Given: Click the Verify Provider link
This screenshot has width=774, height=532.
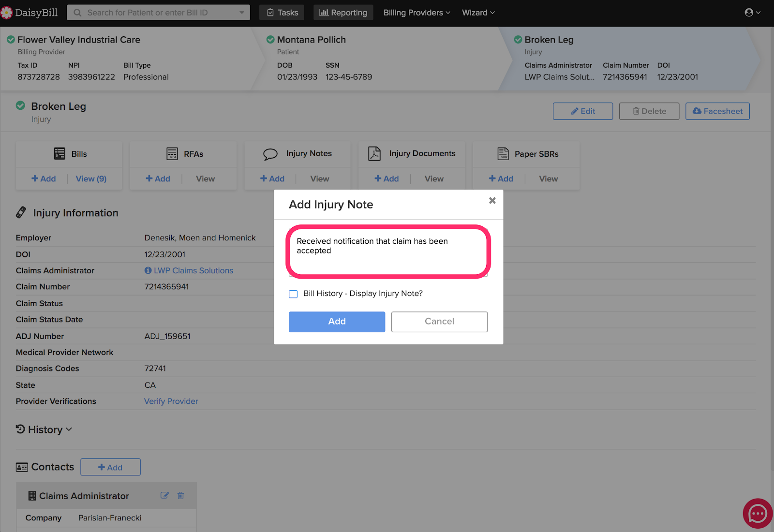Looking at the screenshot, I should [171, 401].
